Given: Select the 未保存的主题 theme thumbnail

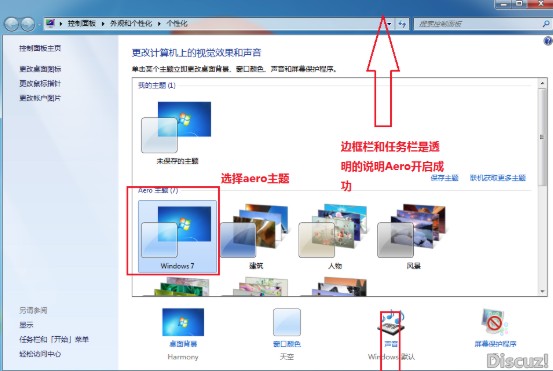Looking at the screenshot, I should (x=176, y=127).
